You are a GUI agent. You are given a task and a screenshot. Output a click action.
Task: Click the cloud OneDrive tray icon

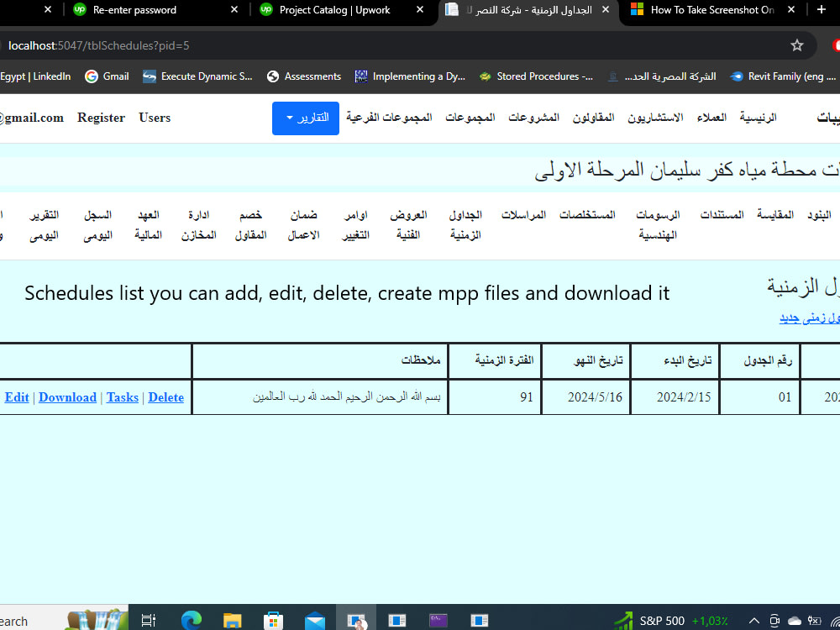click(x=795, y=621)
